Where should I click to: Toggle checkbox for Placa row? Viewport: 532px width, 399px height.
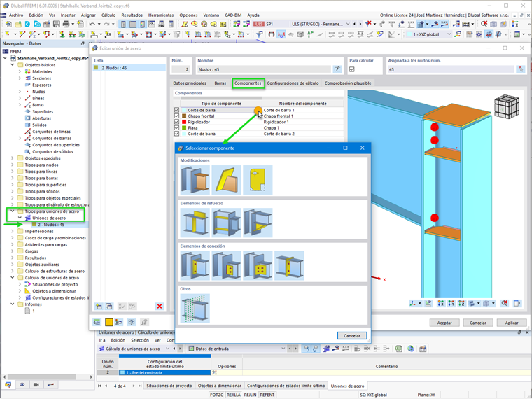[177, 128]
